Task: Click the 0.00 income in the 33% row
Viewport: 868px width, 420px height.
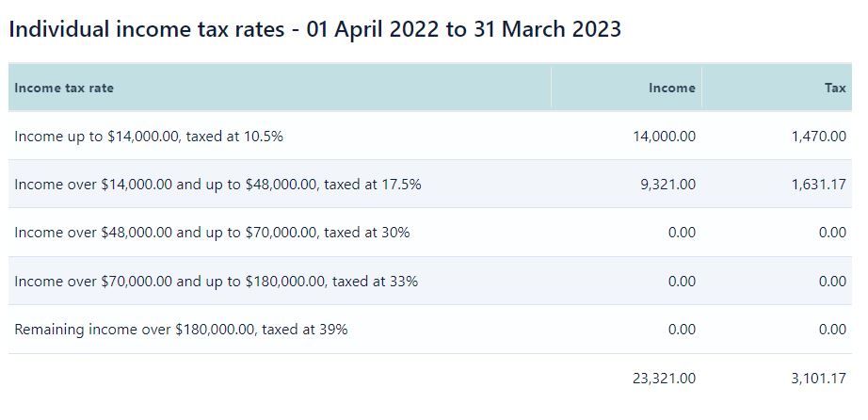Action: (x=682, y=282)
